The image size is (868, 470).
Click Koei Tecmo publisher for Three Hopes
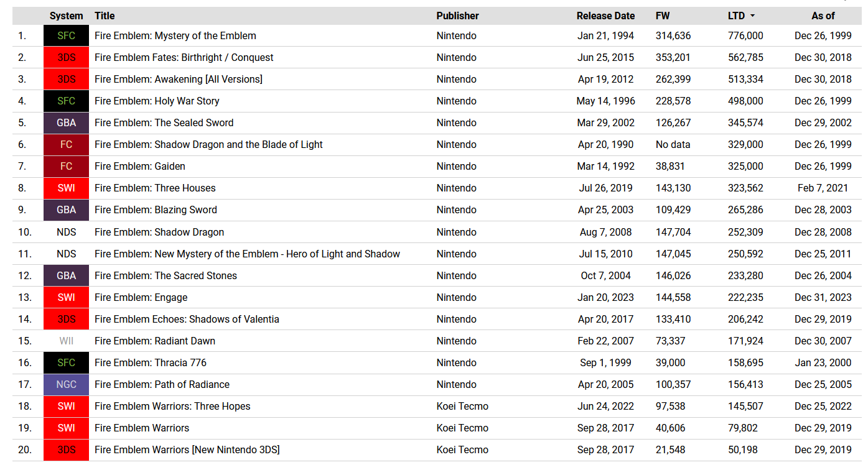[462, 407]
